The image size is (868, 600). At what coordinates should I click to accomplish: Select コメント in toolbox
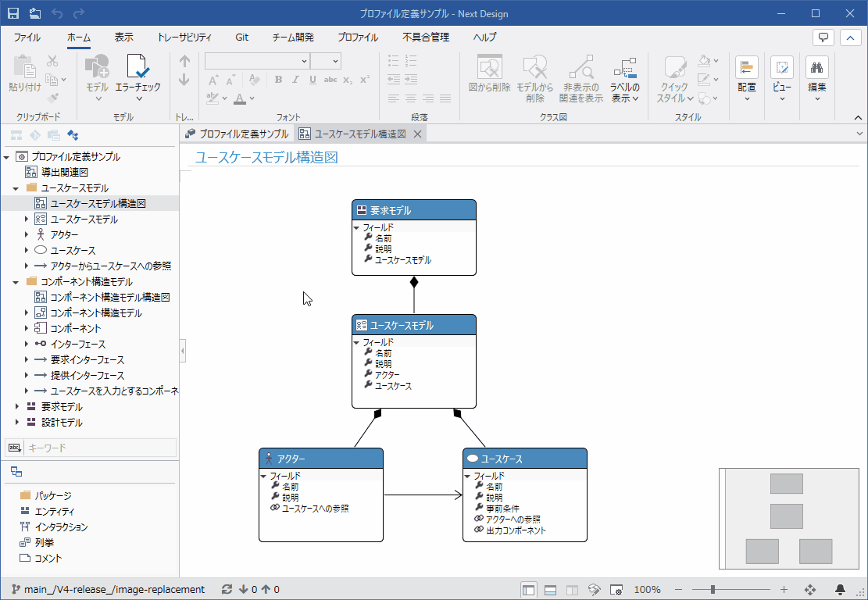coord(41,558)
